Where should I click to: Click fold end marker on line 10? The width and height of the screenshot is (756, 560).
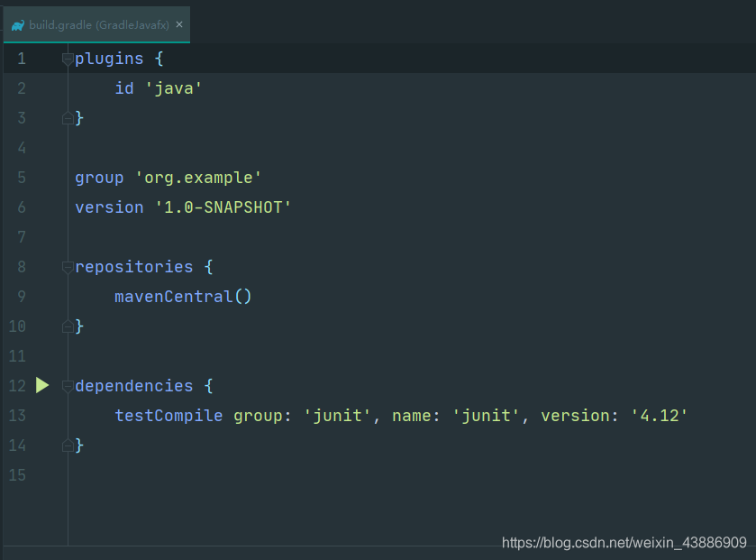pyautogui.click(x=68, y=326)
